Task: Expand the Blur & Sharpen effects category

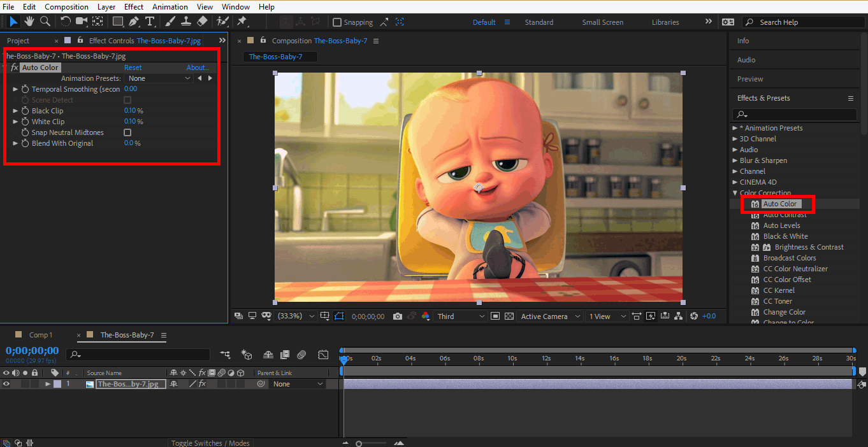Action: pyautogui.click(x=735, y=160)
